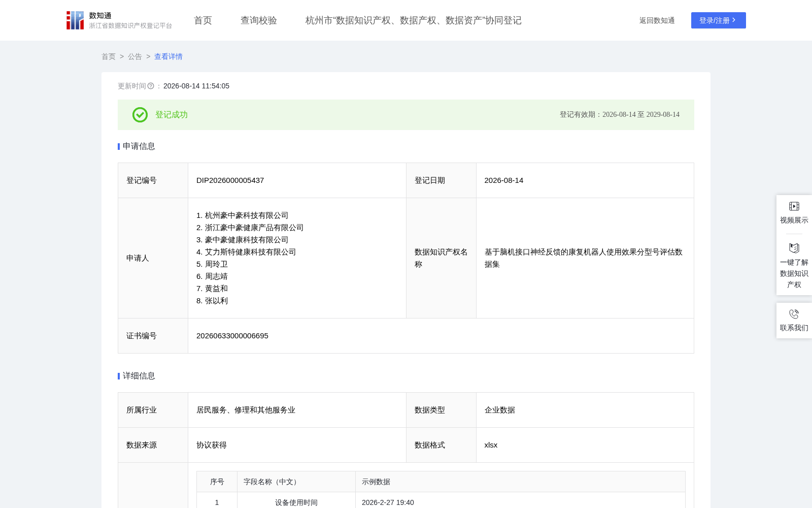Click data format value xlsx

(491, 445)
